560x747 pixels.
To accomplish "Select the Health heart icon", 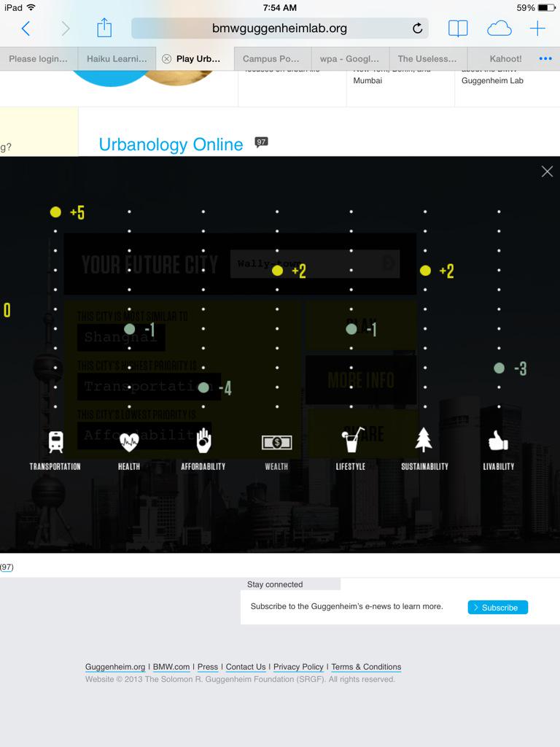I will coord(128,441).
